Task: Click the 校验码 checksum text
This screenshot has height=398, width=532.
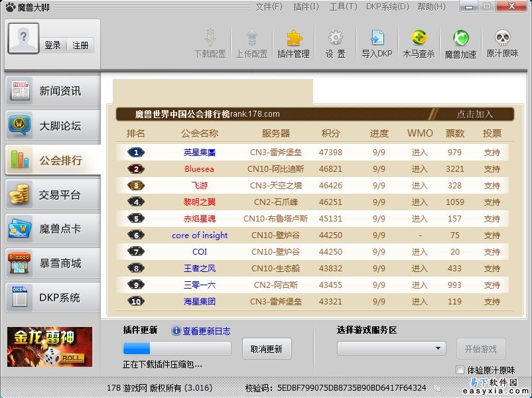Action: [336, 388]
